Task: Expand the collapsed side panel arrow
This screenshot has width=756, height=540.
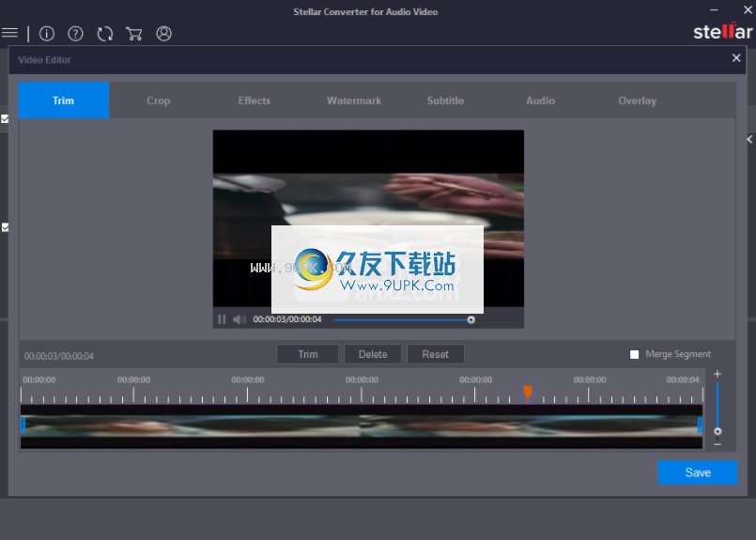Action: pos(749,139)
